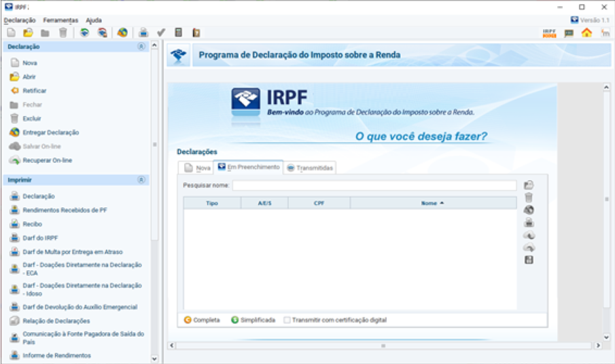
Task: Click Retificar in the side panel
Action: (35, 91)
